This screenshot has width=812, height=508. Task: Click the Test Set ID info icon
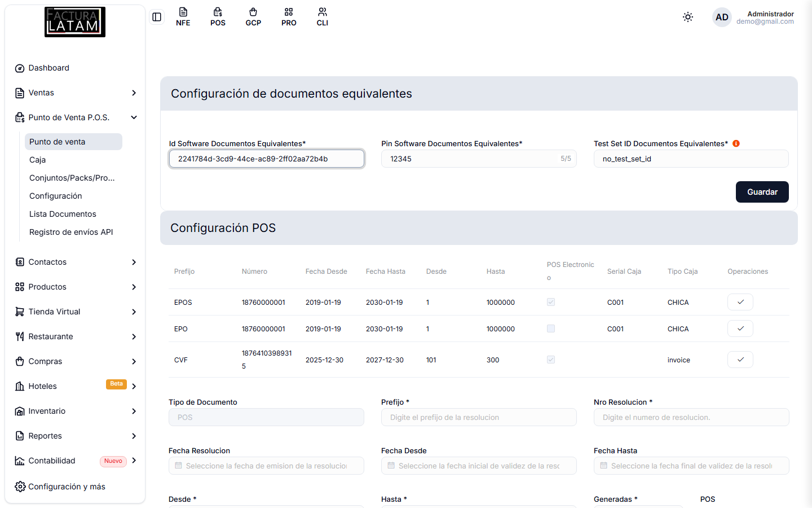[x=736, y=143]
